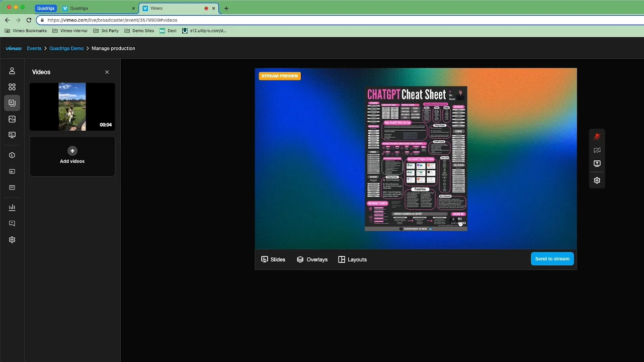Click the ChatGPT Cheat Sheet slide in preview

tap(416, 159)
